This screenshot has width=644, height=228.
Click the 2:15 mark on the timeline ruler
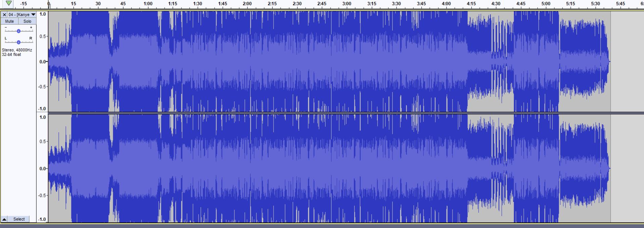tap(272, 4)
